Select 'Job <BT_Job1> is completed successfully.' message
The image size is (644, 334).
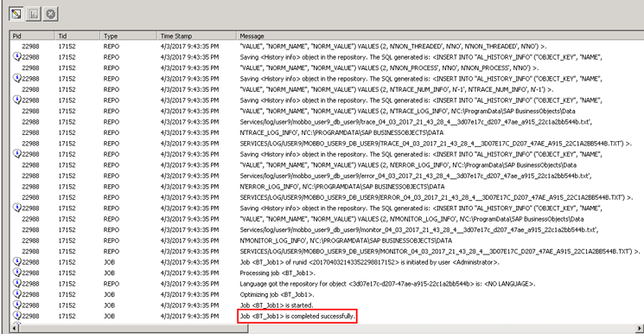tap(297, 316)
